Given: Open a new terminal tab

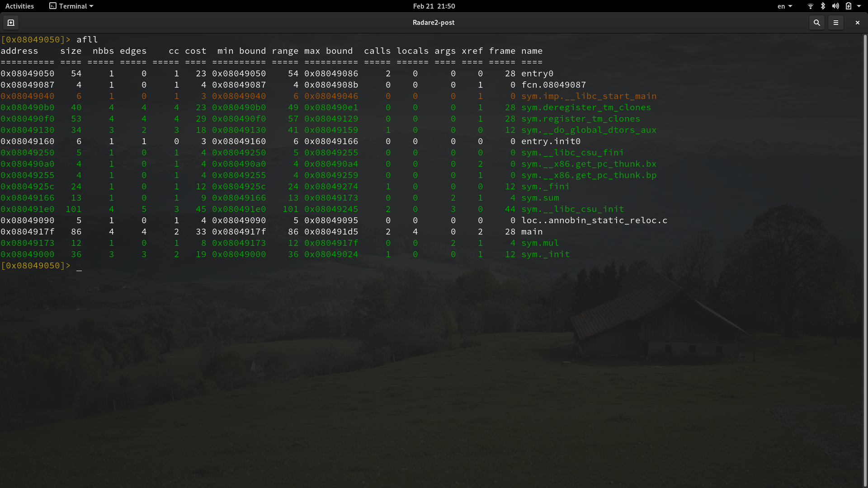Looking at the screenshot, I should point(11,22).
